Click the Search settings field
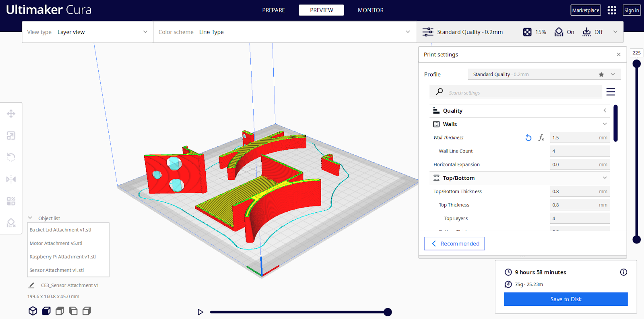Image resolution: width=644 pixels, height=319 pixels. pos(516,92)
